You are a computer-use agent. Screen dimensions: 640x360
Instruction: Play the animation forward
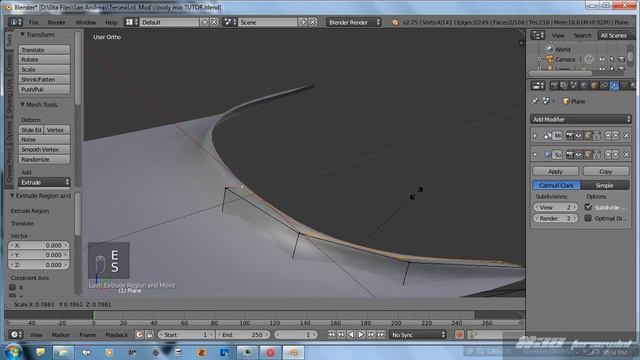point(361,335)
